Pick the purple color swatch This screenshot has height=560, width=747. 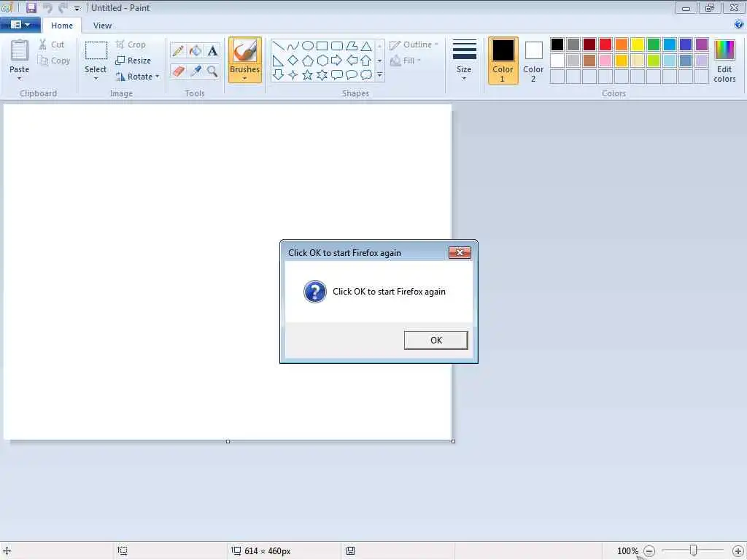click(702, 44)
